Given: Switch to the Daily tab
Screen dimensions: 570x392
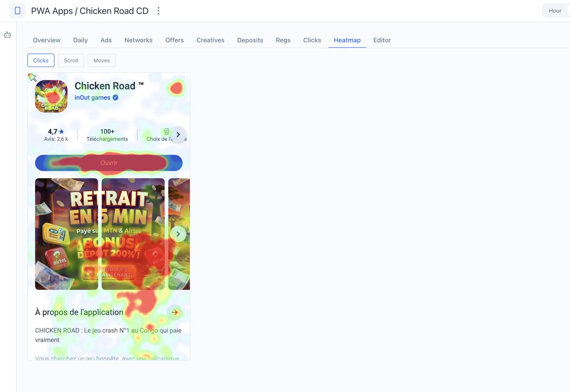Looking at the screenshot, I should (x=81, y=40).
